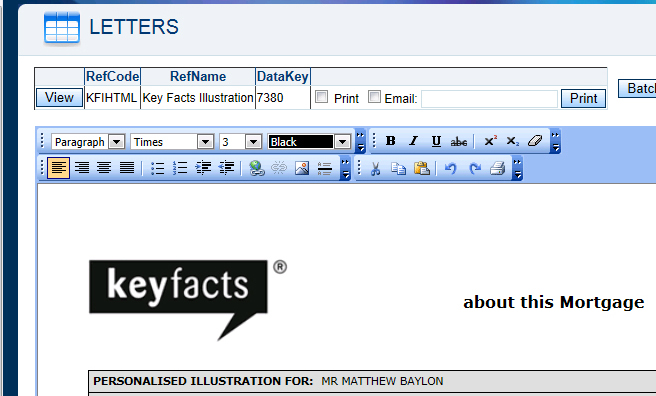Align text right

[x=82, y=168]
